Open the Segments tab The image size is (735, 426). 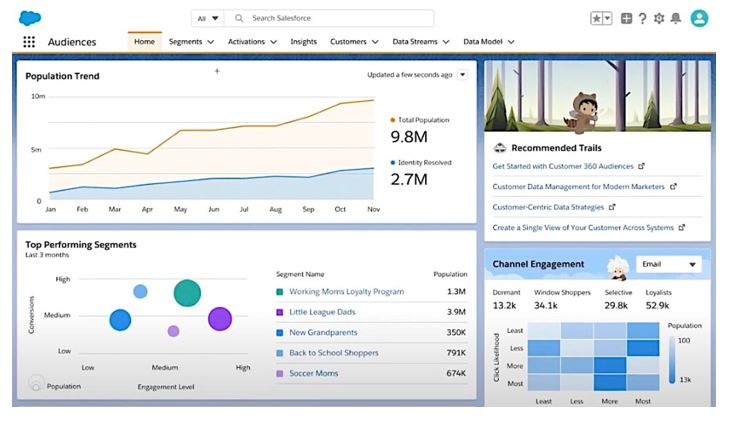click(x=185, y=42)
